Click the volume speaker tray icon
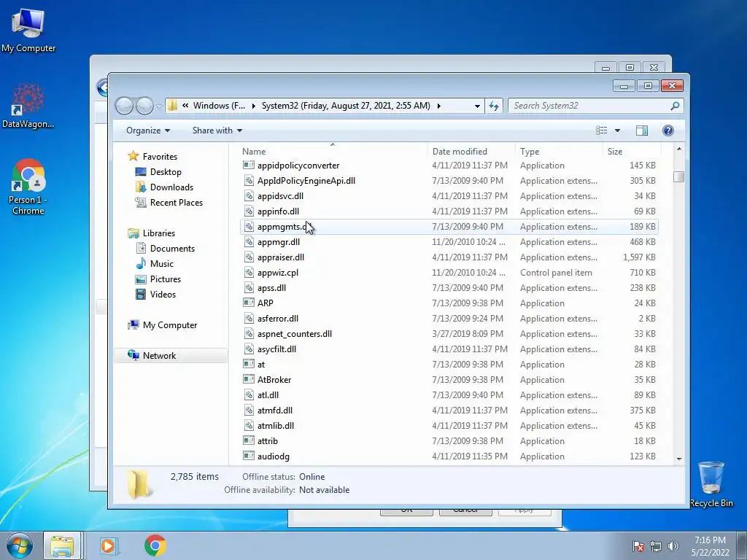 [673, 545]
